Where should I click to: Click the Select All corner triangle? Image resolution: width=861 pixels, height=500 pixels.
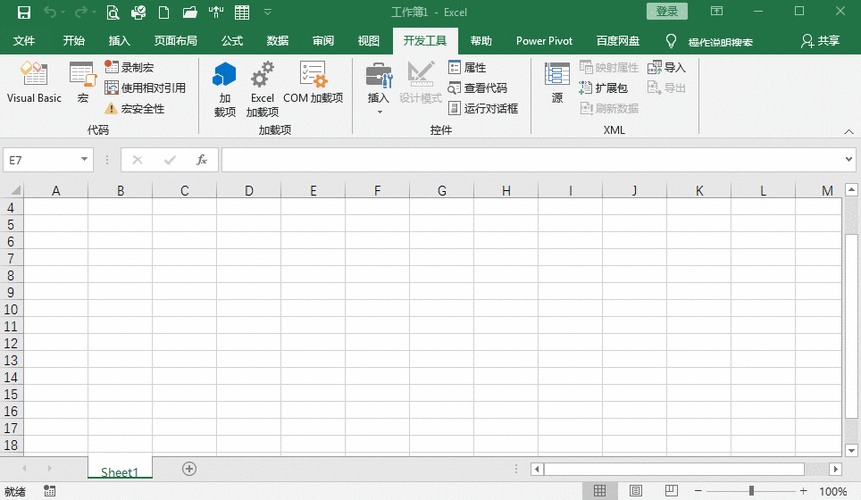pyautogui.click(x=15, y=190)
